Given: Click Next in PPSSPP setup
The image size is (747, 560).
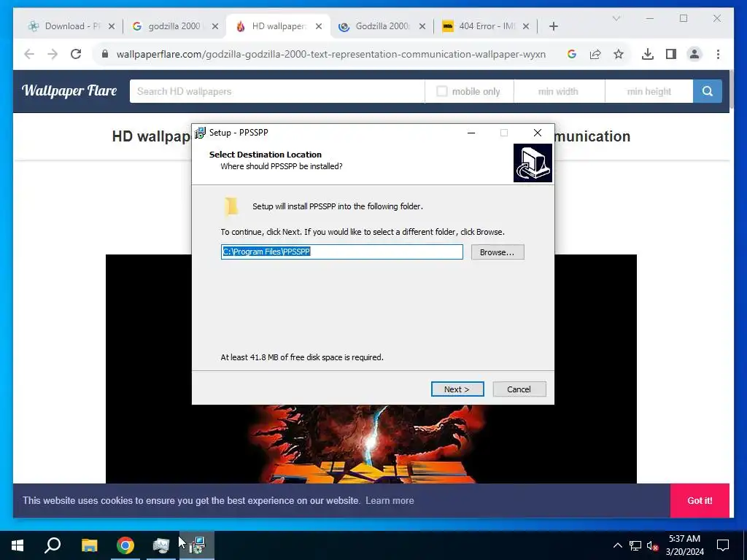Looking at the screenshot, I should click(457, 389).
